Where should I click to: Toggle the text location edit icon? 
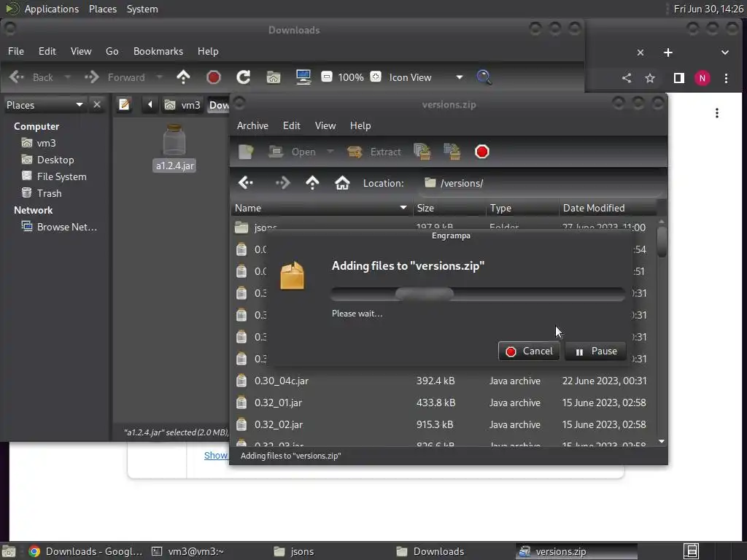tap(124, 104)
